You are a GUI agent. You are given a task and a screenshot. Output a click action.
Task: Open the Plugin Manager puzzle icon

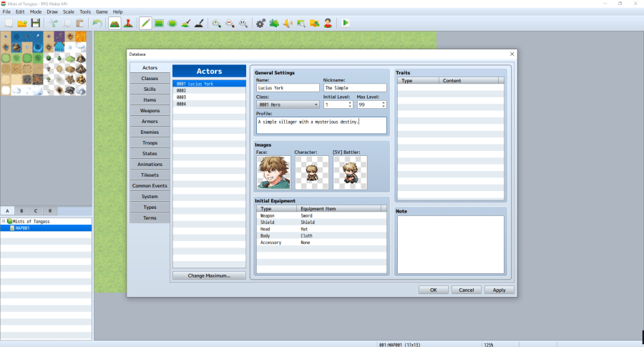pos(274,23)
